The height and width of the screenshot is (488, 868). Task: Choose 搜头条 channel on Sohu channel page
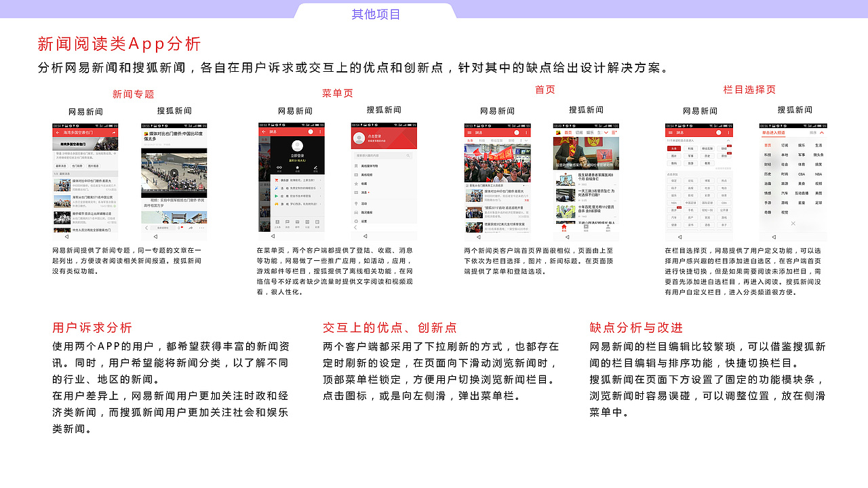click(x=818, y=155)
